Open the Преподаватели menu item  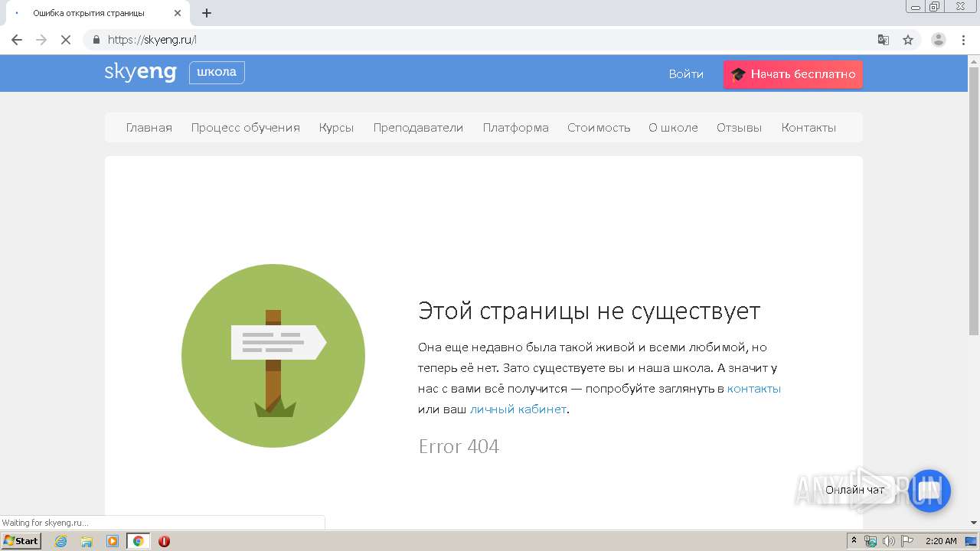pyautogui.click(x=418, y=128)
